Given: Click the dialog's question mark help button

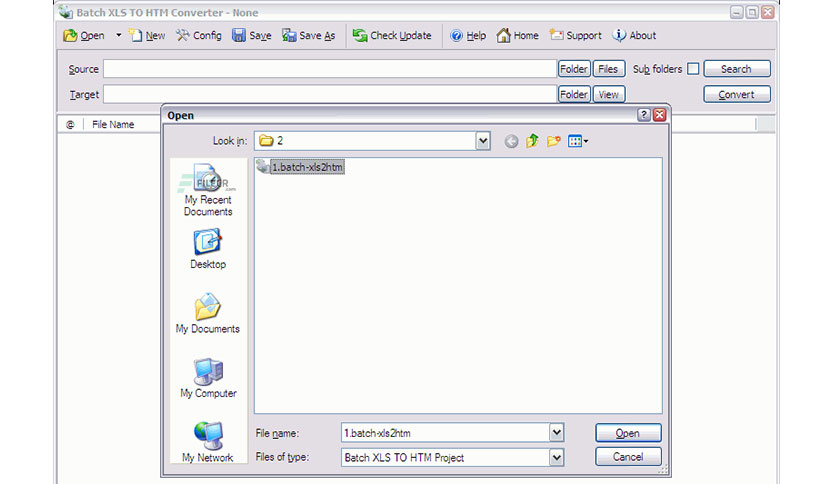Looking at the screenshot, I should pyautogui.click(x=644, y=115).
